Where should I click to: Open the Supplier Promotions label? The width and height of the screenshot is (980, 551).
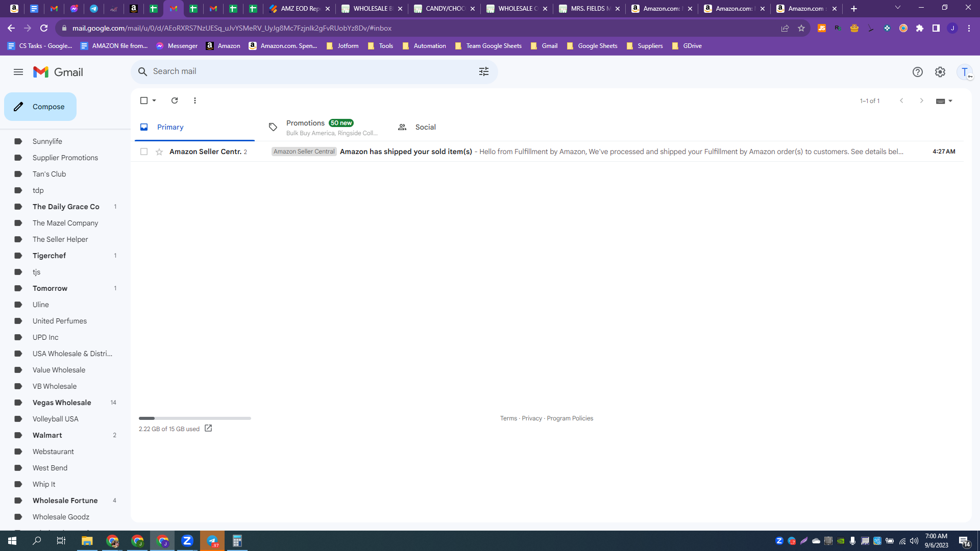(65, 158)
